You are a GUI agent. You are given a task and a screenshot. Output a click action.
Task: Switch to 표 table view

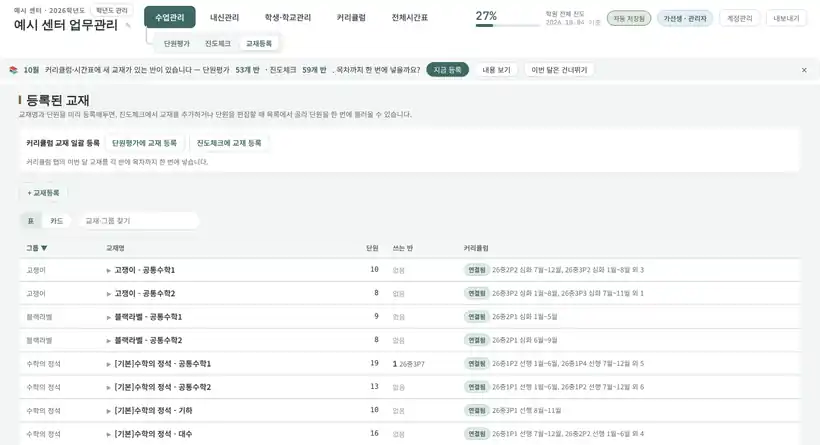point(31,221)
